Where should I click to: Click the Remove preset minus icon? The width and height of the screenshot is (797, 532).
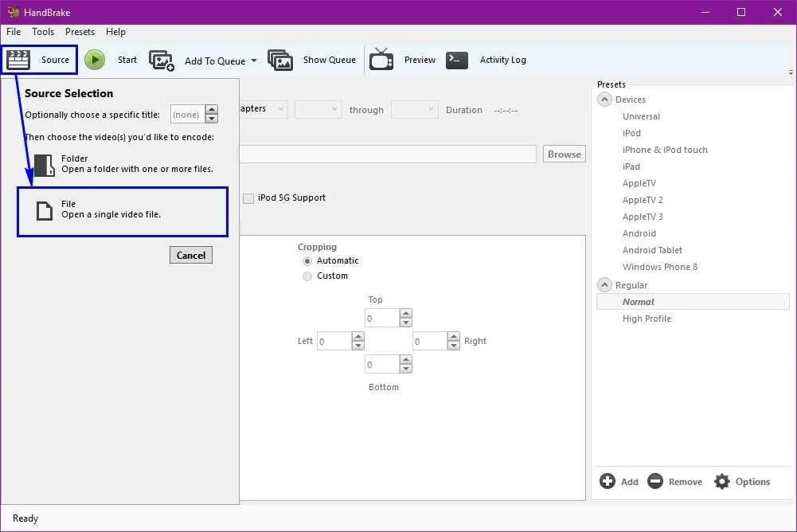(x=655, y=480)
